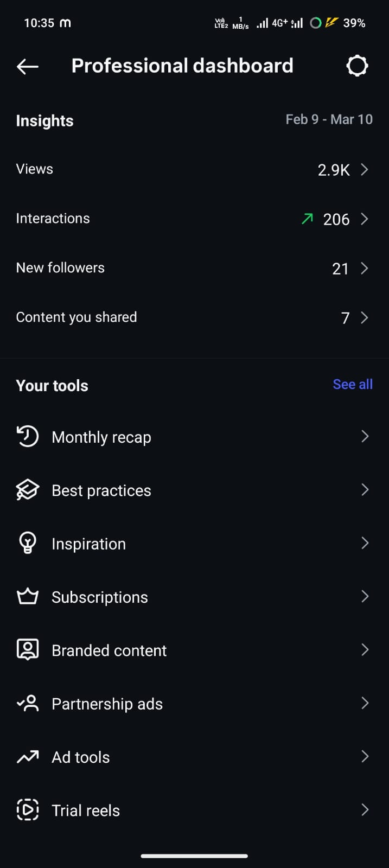Open settings via the gear icon

click(x=357, y=66)
